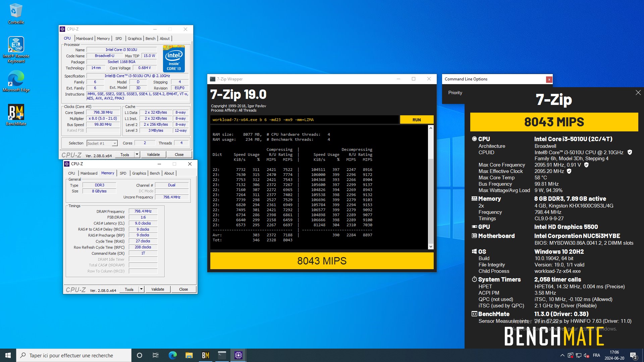
Task: Open About tab in top CPU-Z
Action: pyautogui.click(x=165, y=39)
